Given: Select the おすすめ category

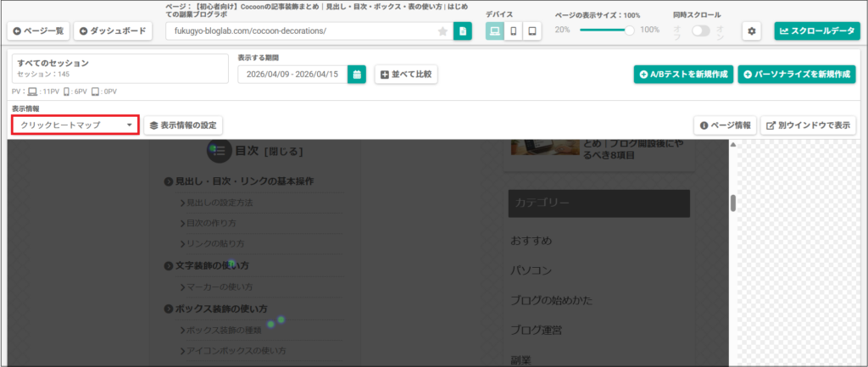Looking at the screenshot, I should (x=531, y=241).
